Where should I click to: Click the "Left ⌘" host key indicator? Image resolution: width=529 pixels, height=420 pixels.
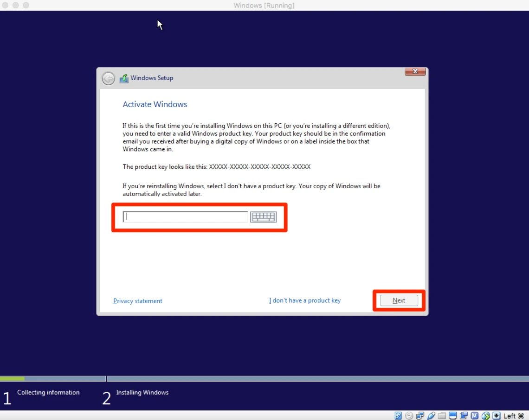(514, 416)
